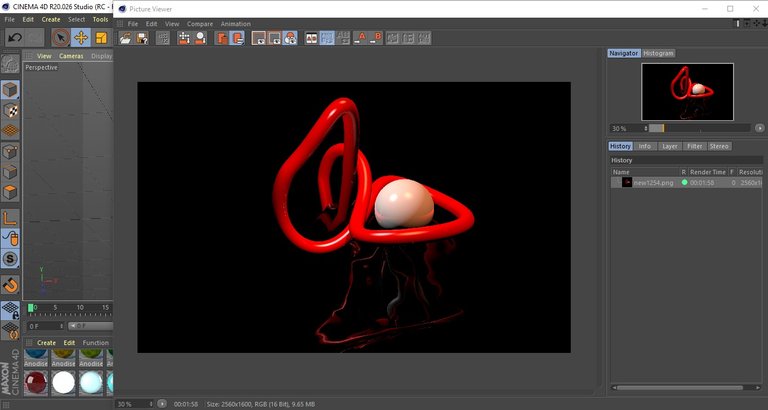Select the Live Selection arrow tool
The height and width of the screenshot is (410, 768).
coord(61,38)
